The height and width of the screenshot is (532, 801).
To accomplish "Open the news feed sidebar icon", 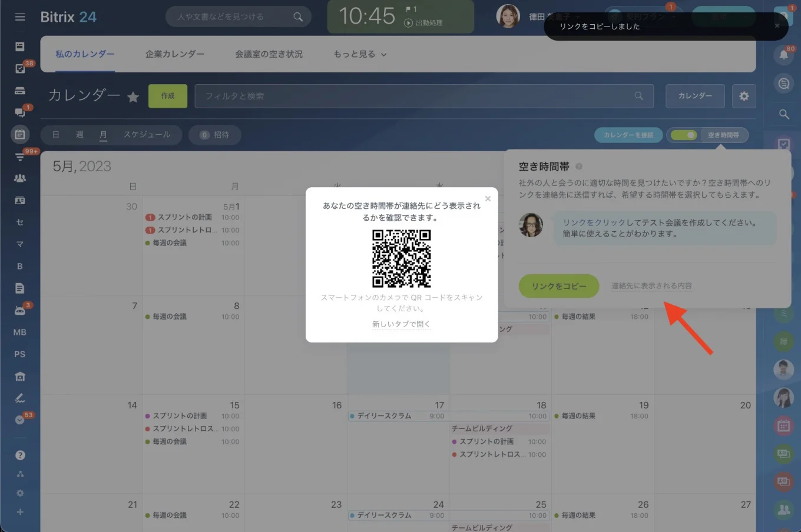I will (20, 46).
